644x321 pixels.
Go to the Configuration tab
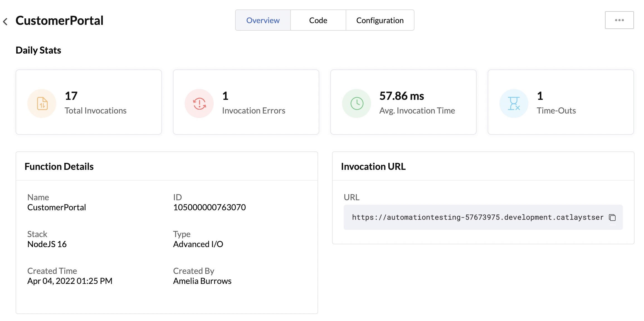tap(380, 20)
